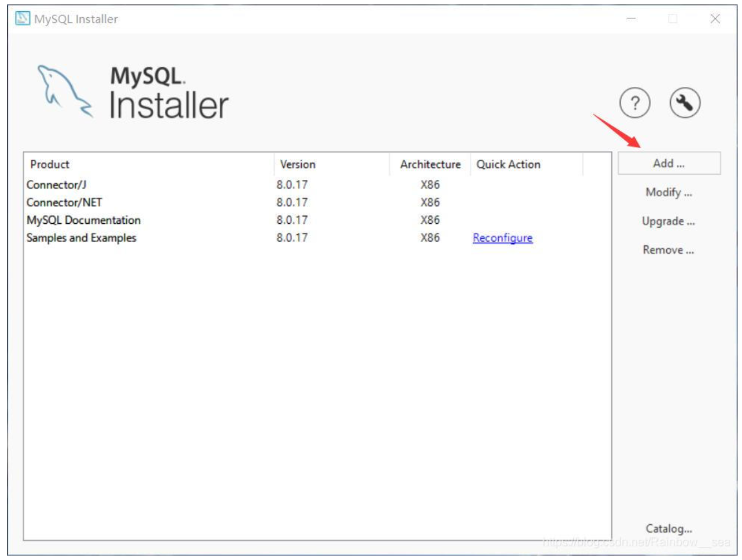The height and width of the screenshot is (560, 742).
Task: Sort by the Product column header
Action: click(x=149, y=164)
